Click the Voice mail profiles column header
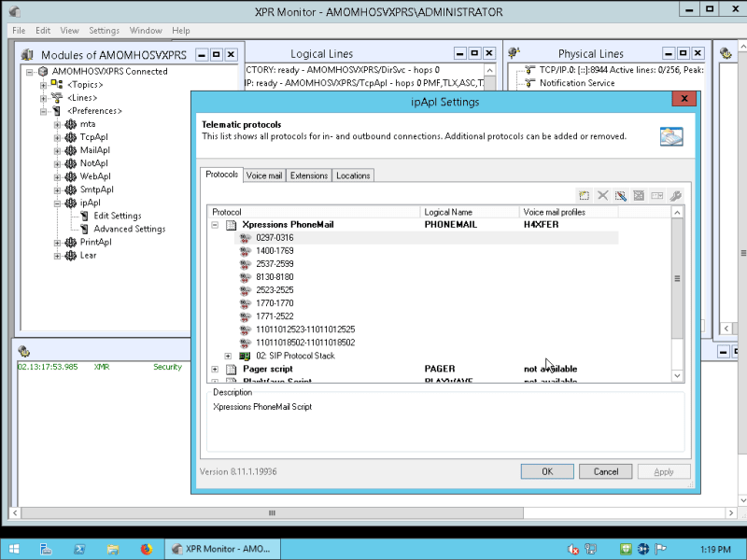The width and height of the screenshot is (747, 560). (569, 212)
